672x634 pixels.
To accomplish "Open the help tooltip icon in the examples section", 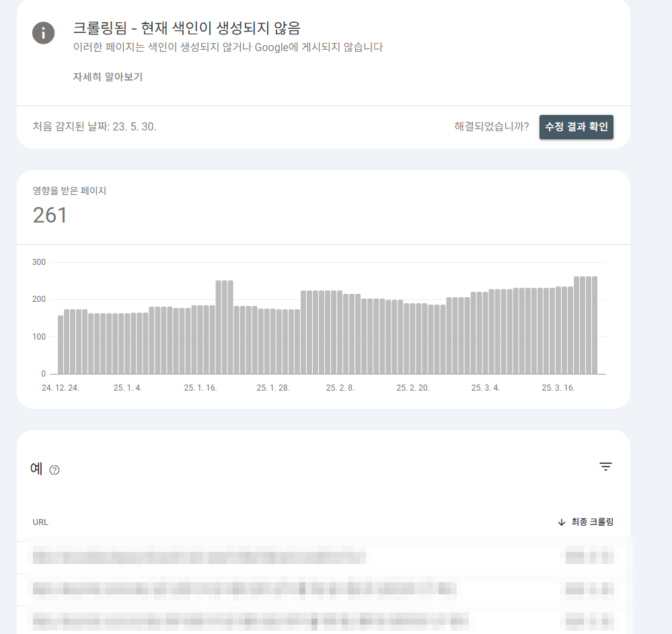I will pyautogui.click(x=53, y=470).
